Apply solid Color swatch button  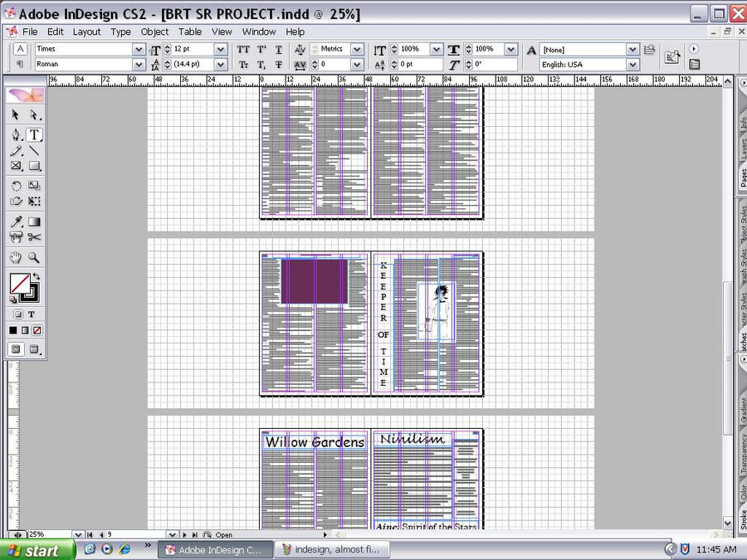(12, 330)
